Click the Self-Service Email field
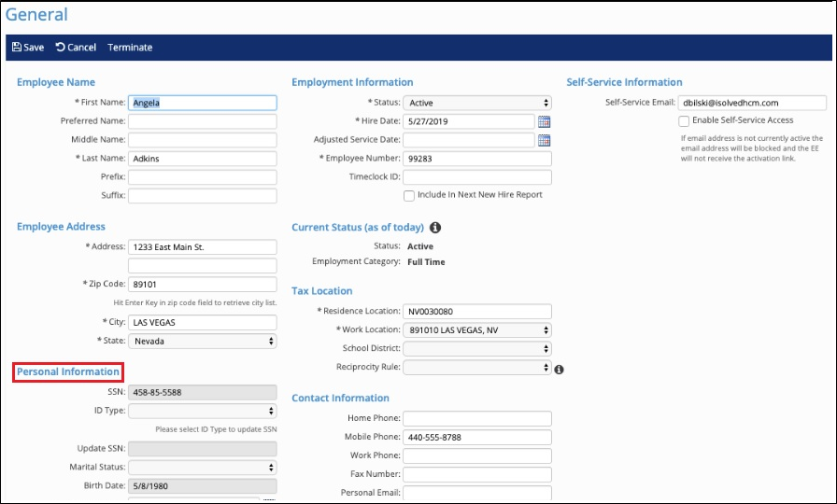The height and width of the screenshot is (504, 837). click(752, 103)
